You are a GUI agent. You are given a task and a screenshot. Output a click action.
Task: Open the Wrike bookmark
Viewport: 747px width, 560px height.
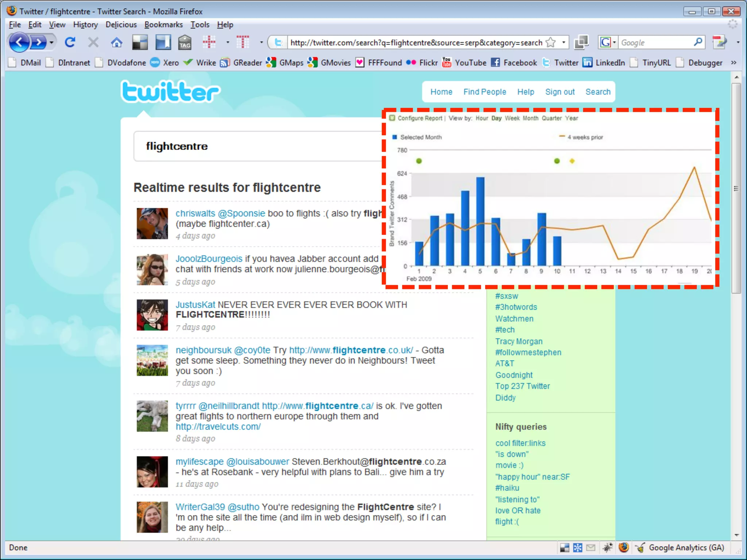[x=200, y=63]
